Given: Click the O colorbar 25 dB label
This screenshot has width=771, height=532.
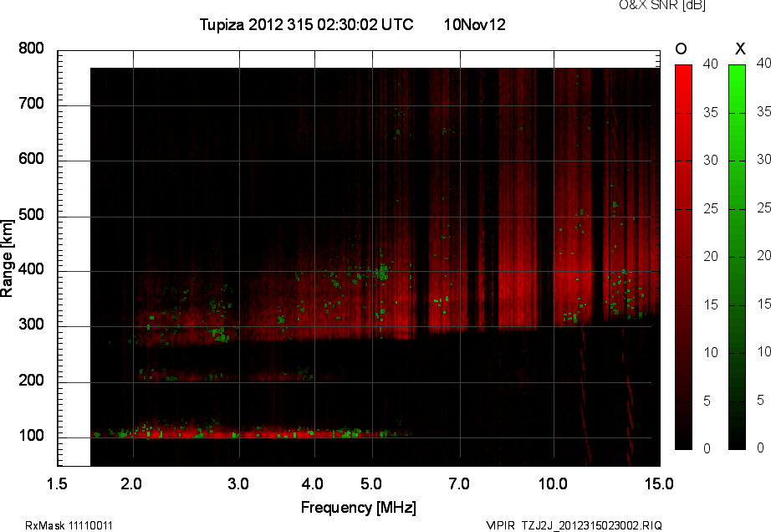Looking at the screenshot, I should coord(711,209).
